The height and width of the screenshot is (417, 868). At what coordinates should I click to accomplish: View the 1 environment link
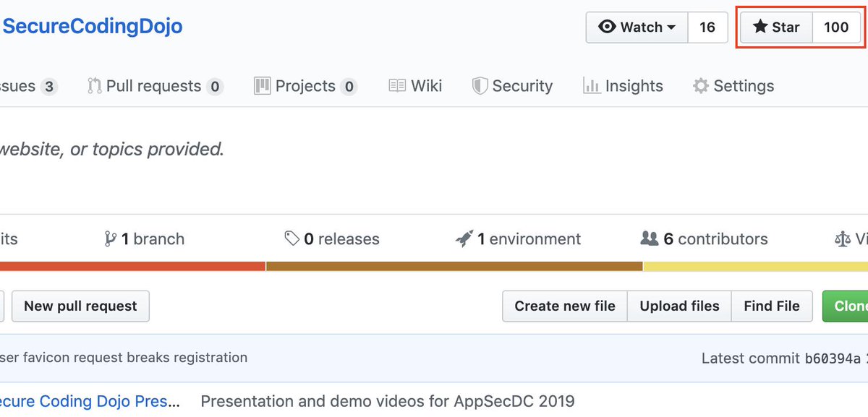coord(518,239)
